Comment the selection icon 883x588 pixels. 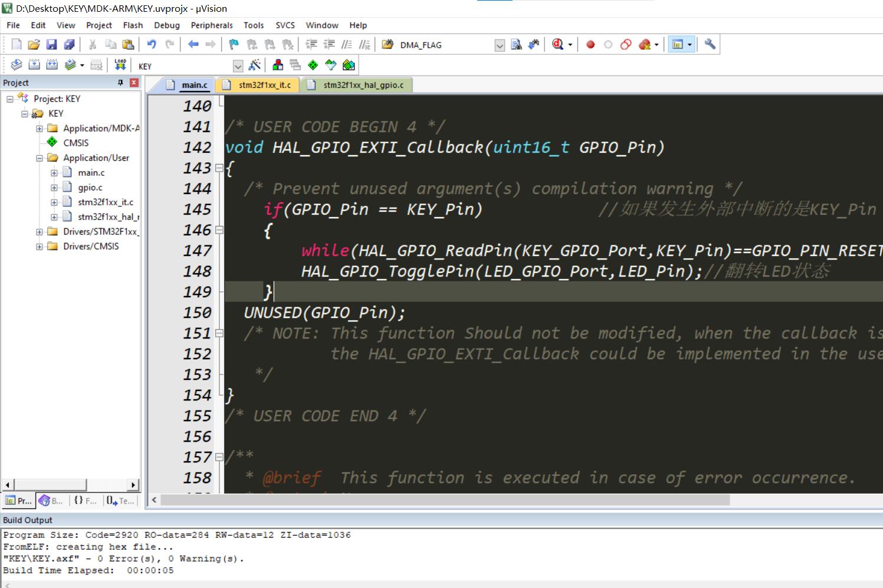347,45
